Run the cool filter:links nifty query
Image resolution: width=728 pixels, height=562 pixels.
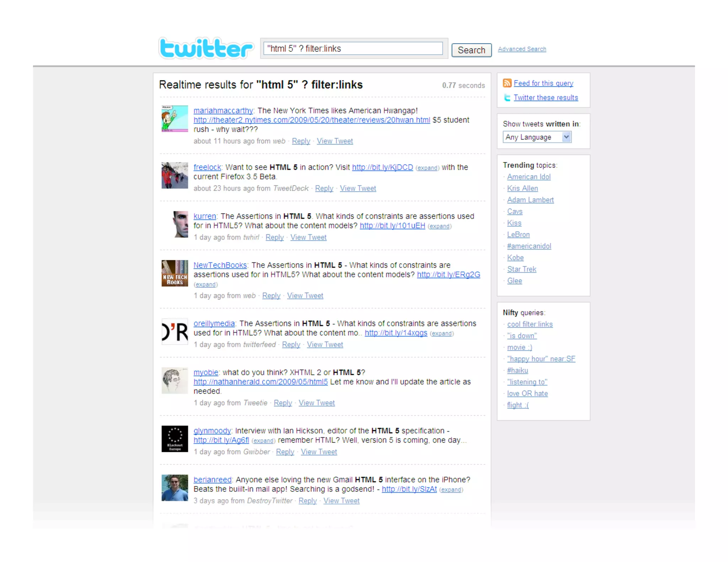click(x=530, y=324)
